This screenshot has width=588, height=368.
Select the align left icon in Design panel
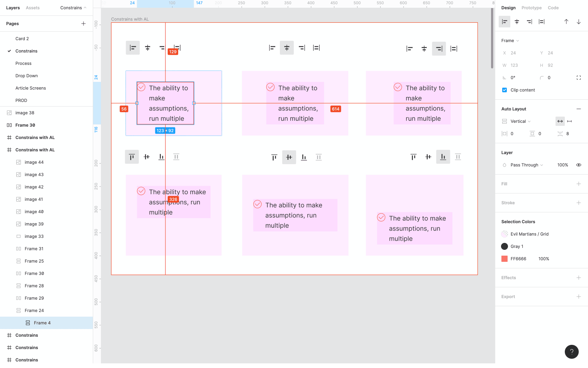504,22
